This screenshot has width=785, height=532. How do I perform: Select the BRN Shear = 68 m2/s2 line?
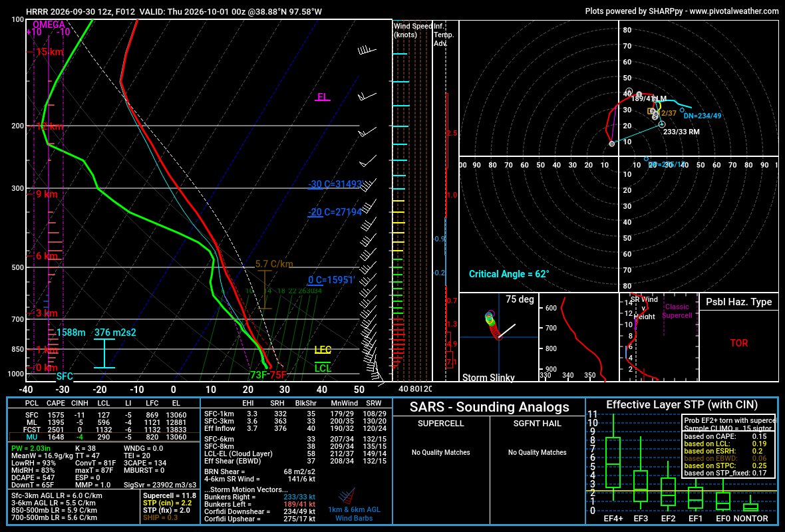click(x=260, y=472)
